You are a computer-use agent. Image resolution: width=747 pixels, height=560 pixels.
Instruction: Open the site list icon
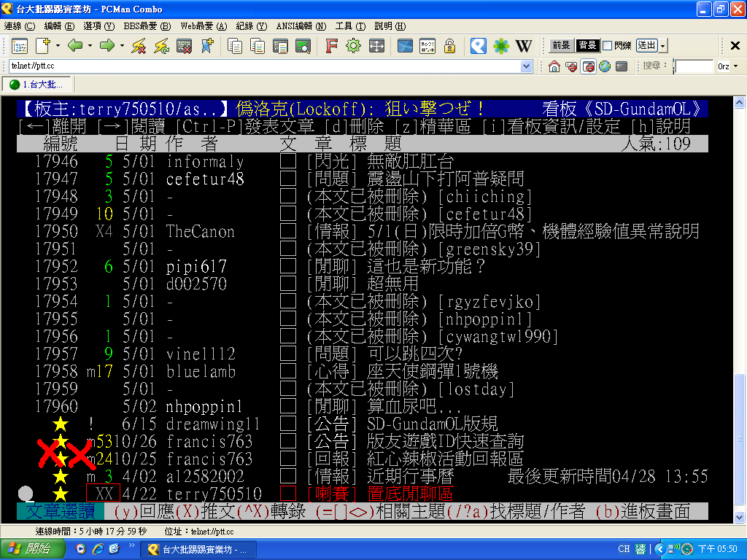coord(20,46)
